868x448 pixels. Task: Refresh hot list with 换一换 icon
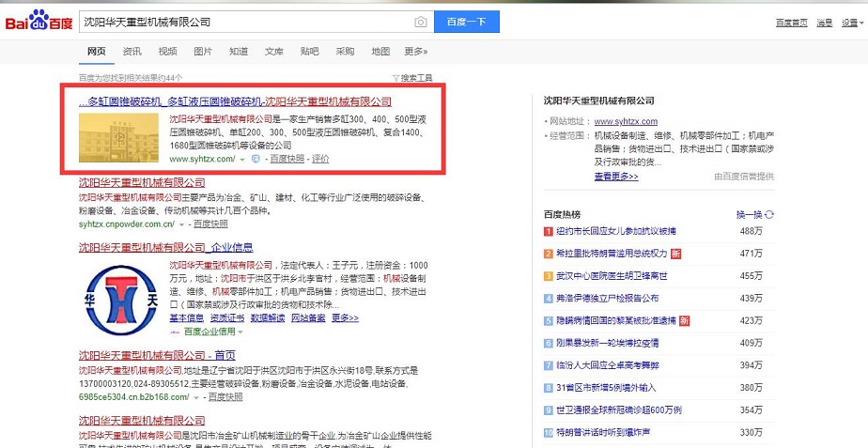(x=769, y=215)
